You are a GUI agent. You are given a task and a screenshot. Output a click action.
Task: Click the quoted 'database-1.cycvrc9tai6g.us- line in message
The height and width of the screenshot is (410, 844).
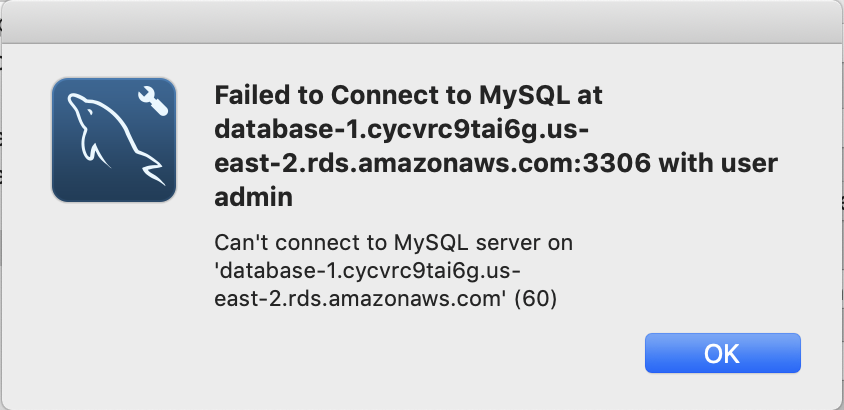(368, 272)
